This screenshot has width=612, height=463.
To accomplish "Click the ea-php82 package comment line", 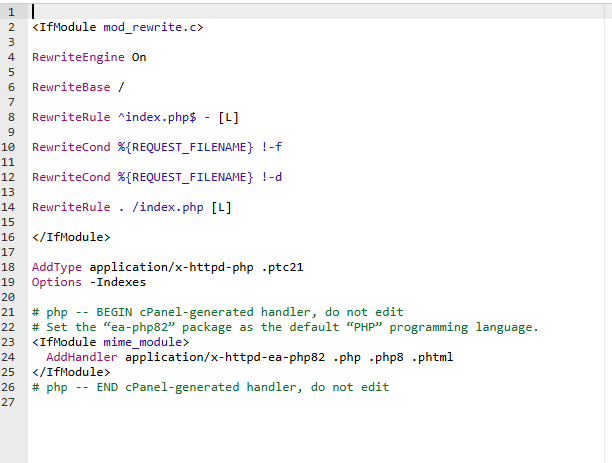I will [x=285, y=327].
